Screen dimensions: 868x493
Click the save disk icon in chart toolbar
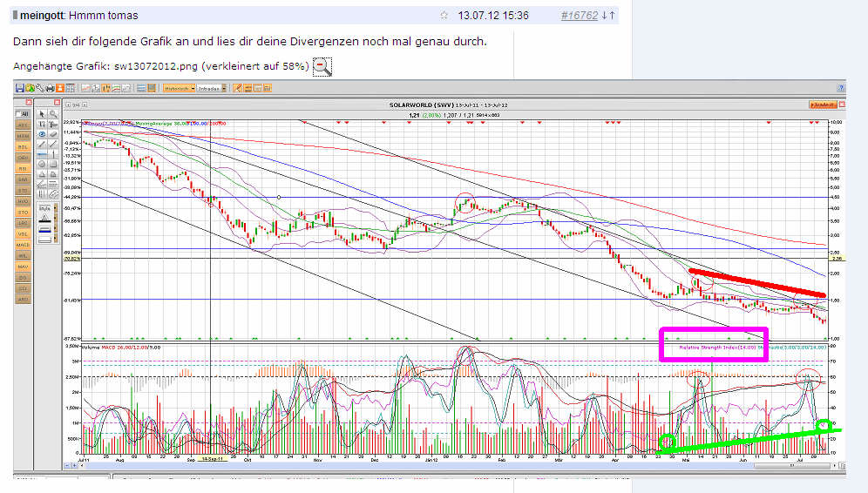pyautogui.click(x=20, y=88)
